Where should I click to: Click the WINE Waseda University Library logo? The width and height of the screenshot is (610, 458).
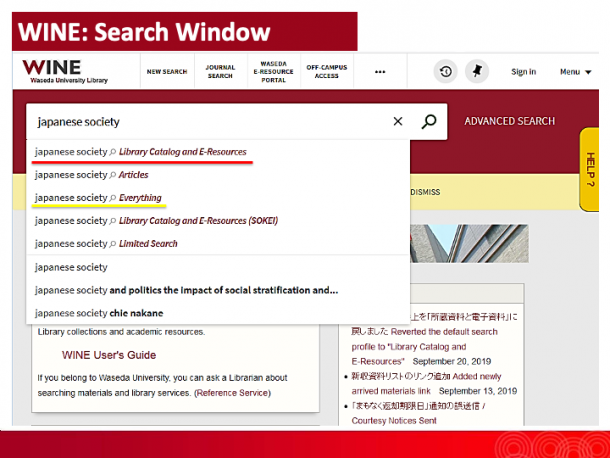point(65,71)
